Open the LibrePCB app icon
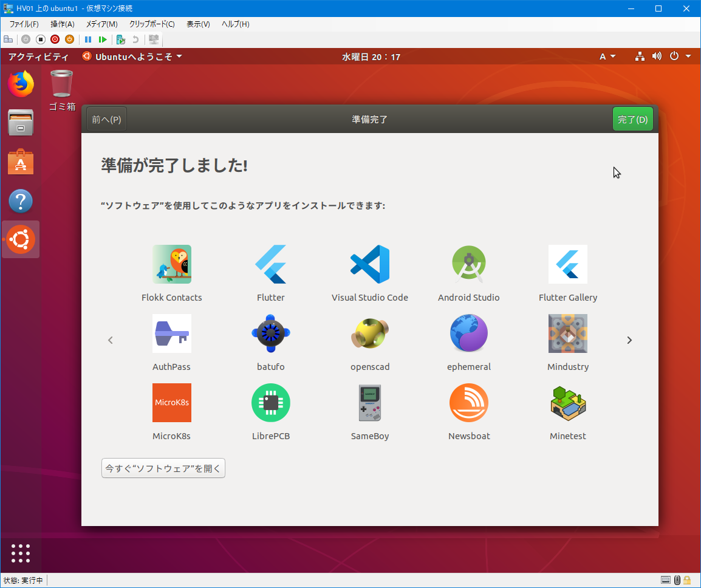 click(x=270, y=403)
